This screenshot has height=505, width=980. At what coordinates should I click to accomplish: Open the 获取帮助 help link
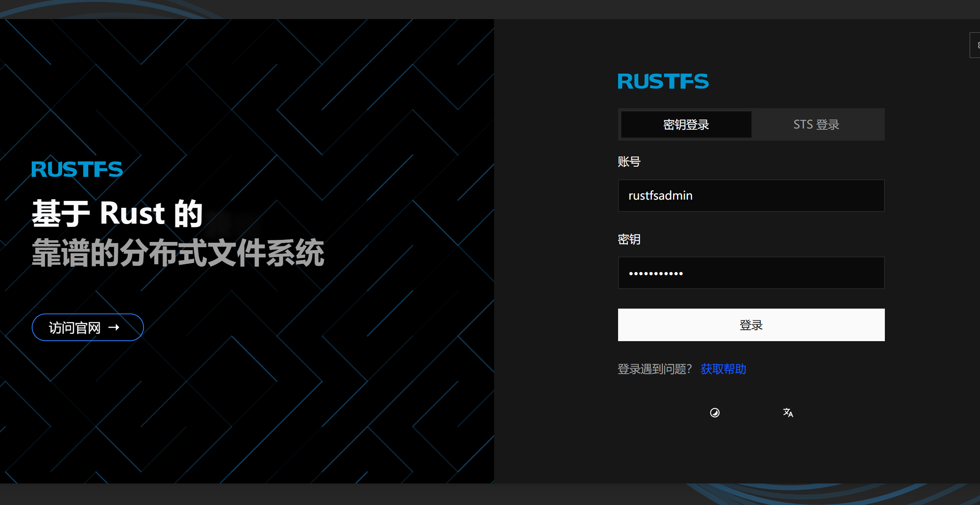click(x=723, y=369)
